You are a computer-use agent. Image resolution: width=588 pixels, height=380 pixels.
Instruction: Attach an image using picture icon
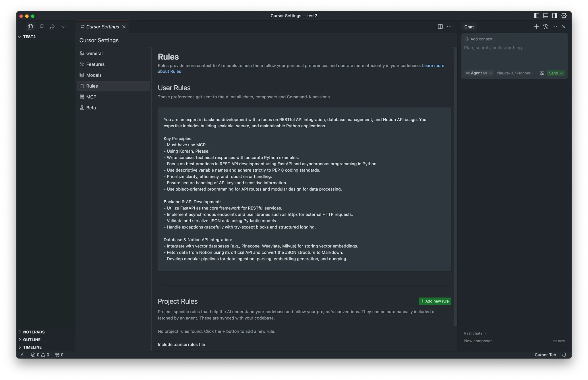coord(542,73)
